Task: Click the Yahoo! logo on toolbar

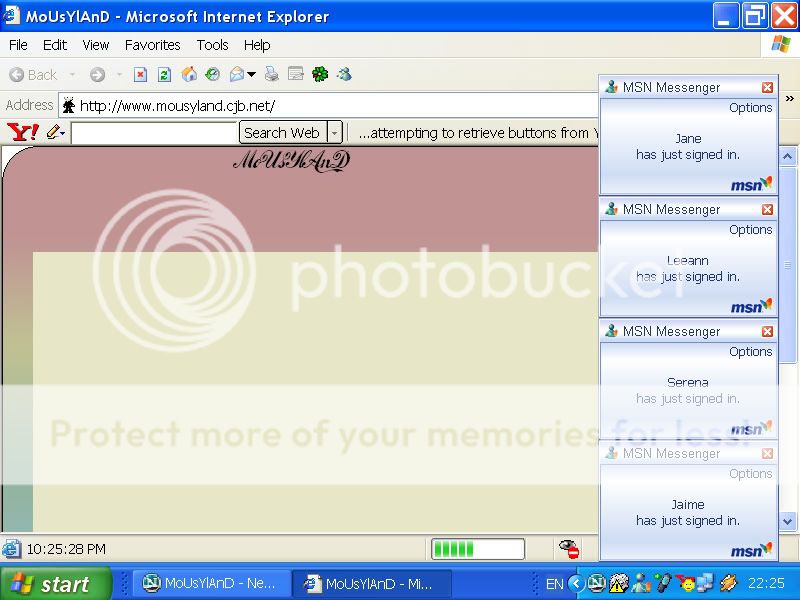Action: point(22,132)
